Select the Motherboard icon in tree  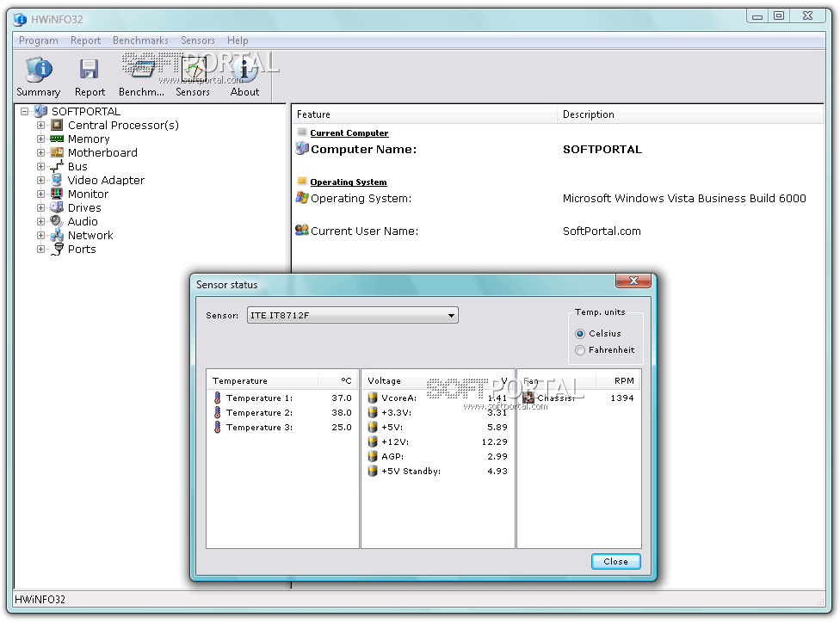(57, 152)
